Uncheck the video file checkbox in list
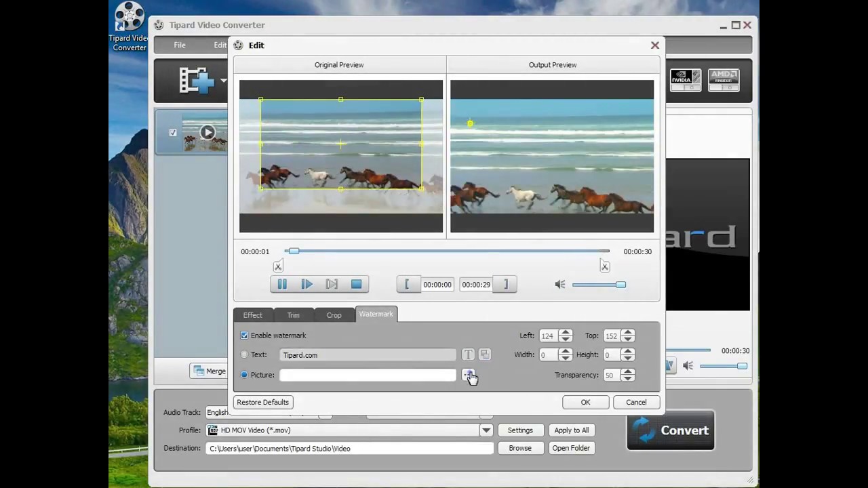This screenshot has height=488, width=868. [x=173, y=133]
